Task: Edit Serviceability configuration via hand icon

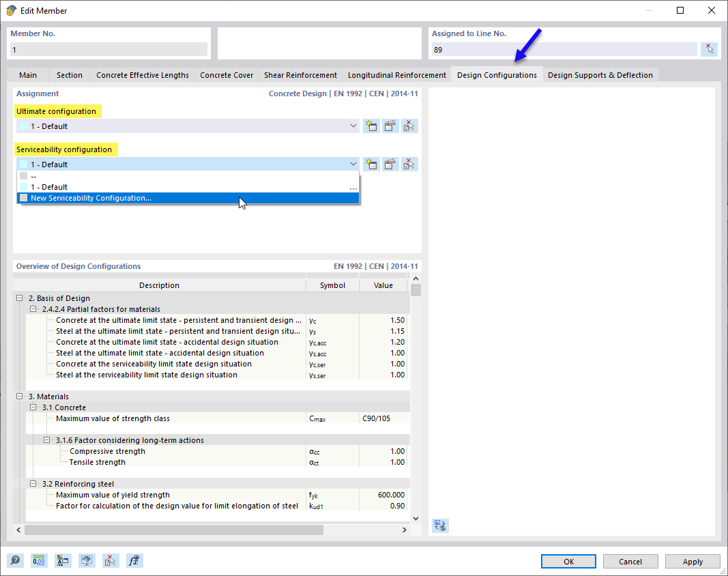Action: tap(390, 164)
